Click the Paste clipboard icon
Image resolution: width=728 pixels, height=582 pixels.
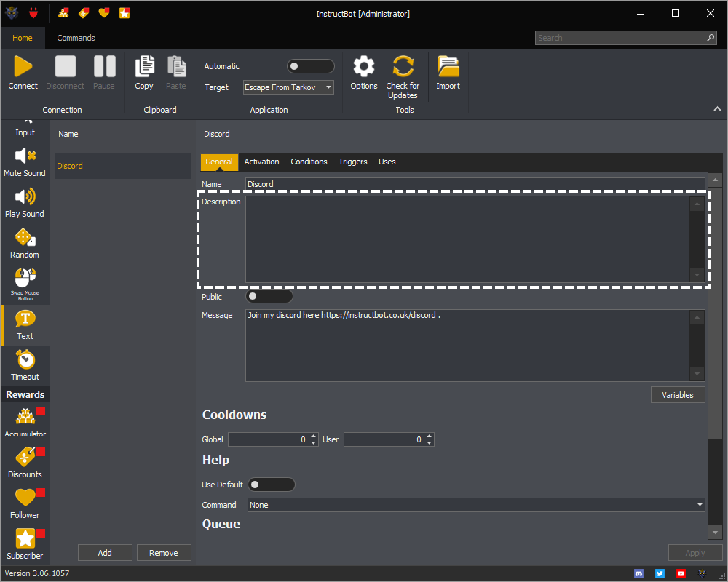(x=176, y=66)
